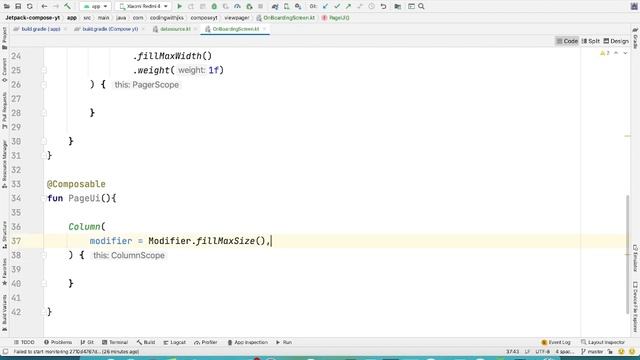Switch editor to Code view mode
This screenshot has height=360, width=640.
[x=567, y=41]
